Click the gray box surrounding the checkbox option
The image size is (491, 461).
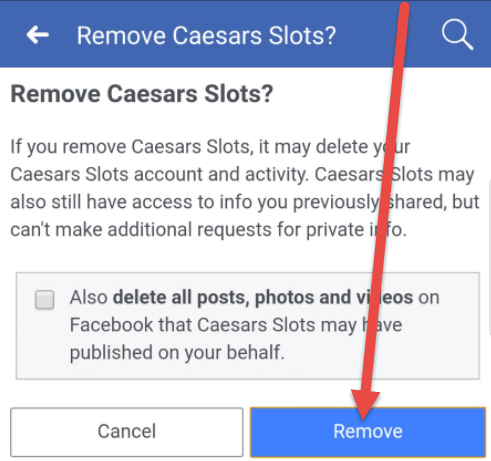(248, 326)
